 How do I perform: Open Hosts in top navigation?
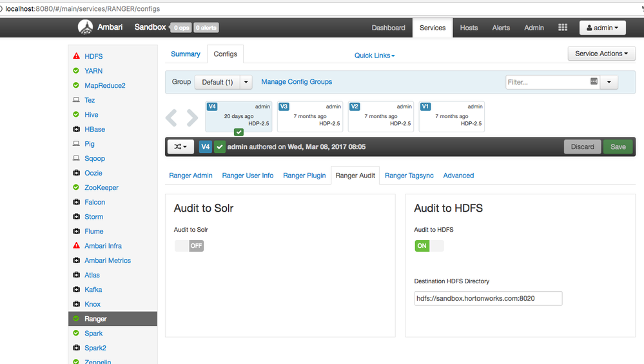pyautogui.click(x=469, y=28)
